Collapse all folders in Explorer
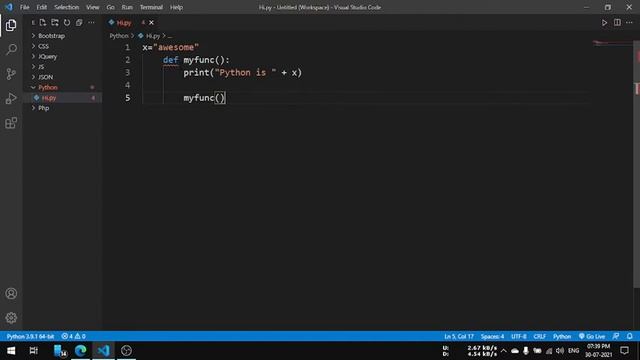The image size is (640, 360). [79, 22]
